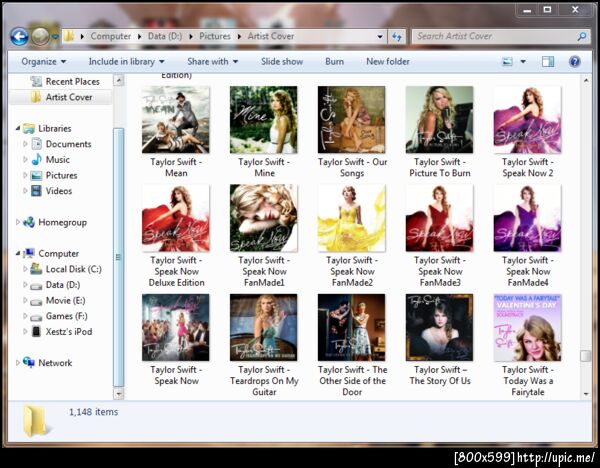Open the Share with menu
Image resolution: width=600 pixels, height=468 pixels.
[212, 62]
